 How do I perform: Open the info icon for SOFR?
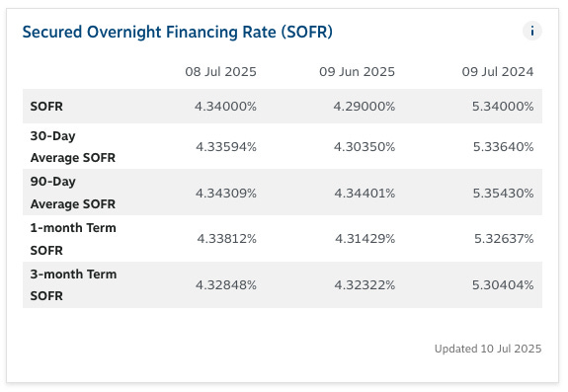531,31
